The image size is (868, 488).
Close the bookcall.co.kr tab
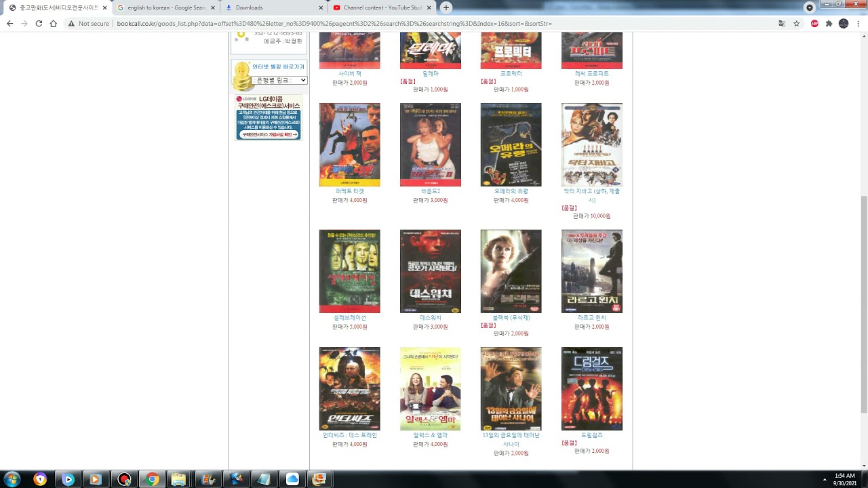coord(104,7)
